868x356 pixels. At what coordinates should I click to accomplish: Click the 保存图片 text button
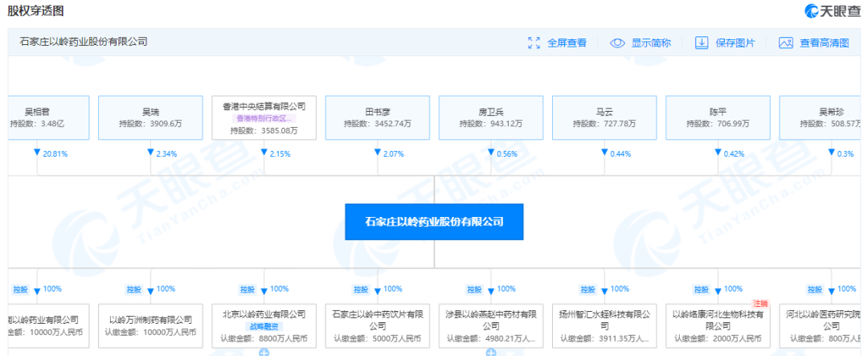coord(735,43)
